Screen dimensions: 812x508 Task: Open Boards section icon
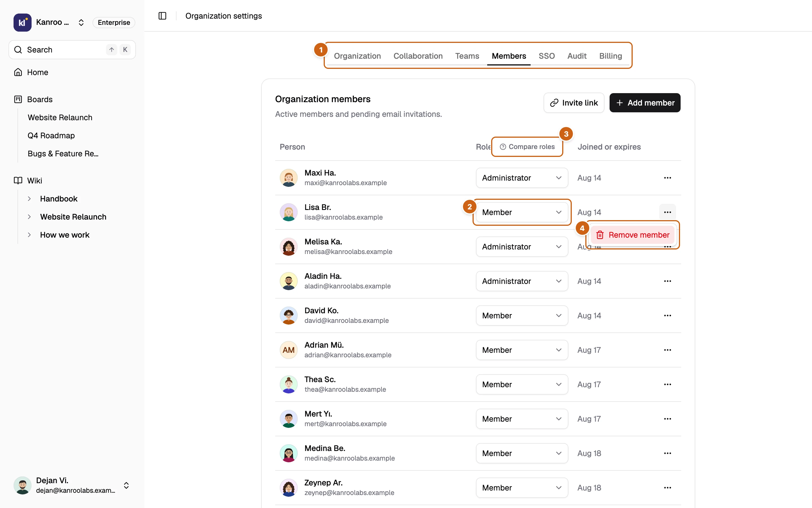click(18, 99)
